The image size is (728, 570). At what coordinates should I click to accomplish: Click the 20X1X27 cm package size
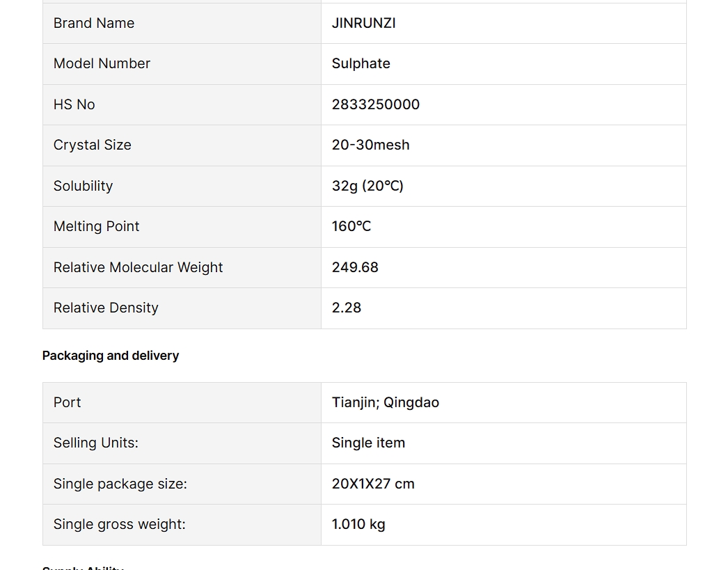[373, 484]
